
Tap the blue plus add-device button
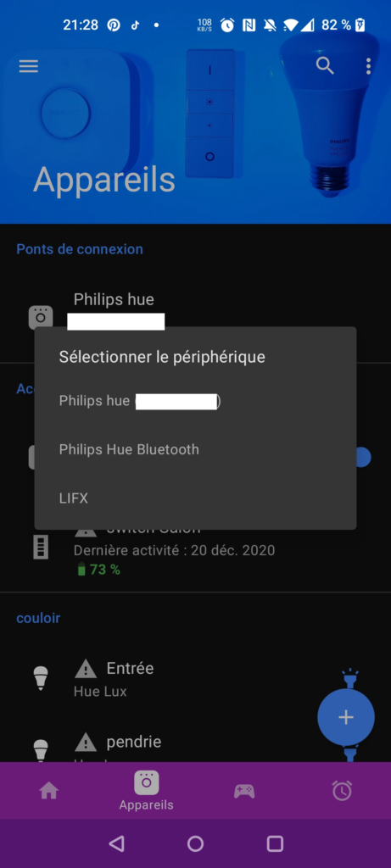(345, 717)
